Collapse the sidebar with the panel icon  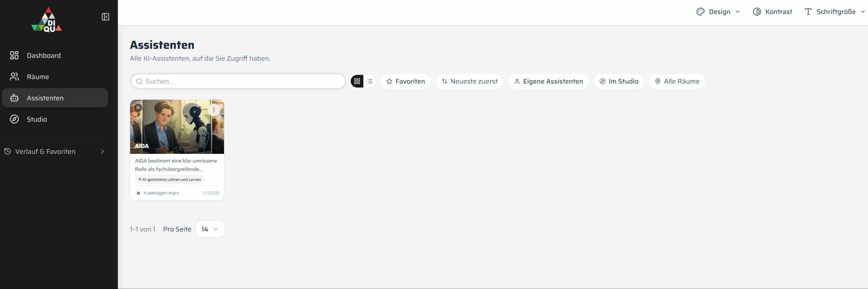(105, 17)
